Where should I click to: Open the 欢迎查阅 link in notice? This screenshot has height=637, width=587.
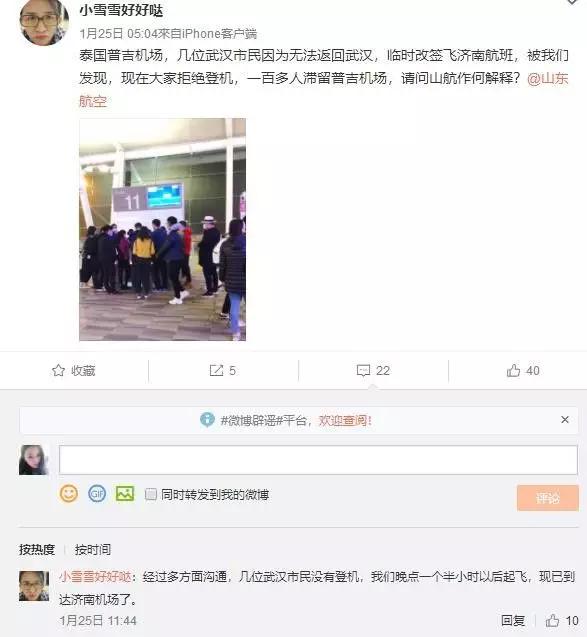pos(345,420)
